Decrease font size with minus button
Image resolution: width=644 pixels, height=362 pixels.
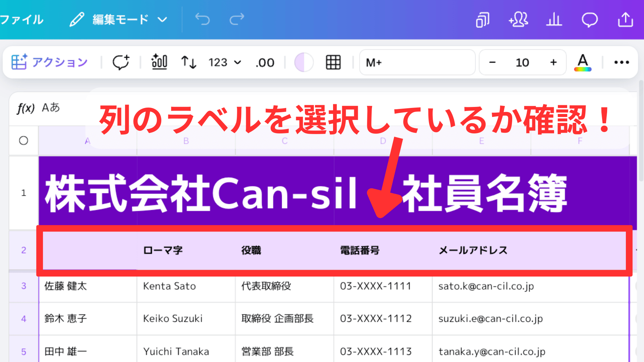[492, 62]
